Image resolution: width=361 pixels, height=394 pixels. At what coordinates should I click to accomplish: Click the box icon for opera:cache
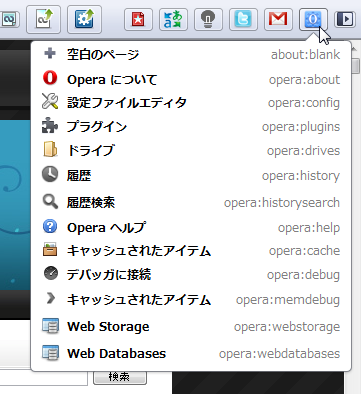tap(50, 249)
